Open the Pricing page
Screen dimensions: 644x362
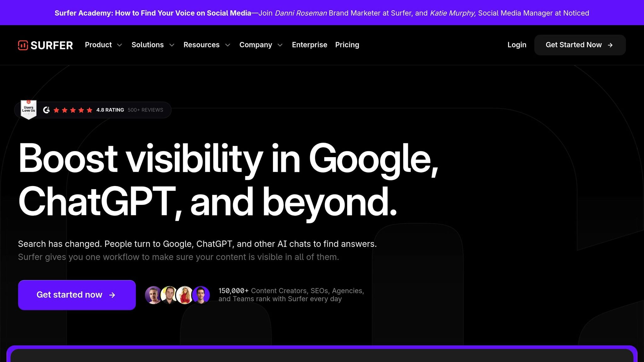tap(347, 45)
